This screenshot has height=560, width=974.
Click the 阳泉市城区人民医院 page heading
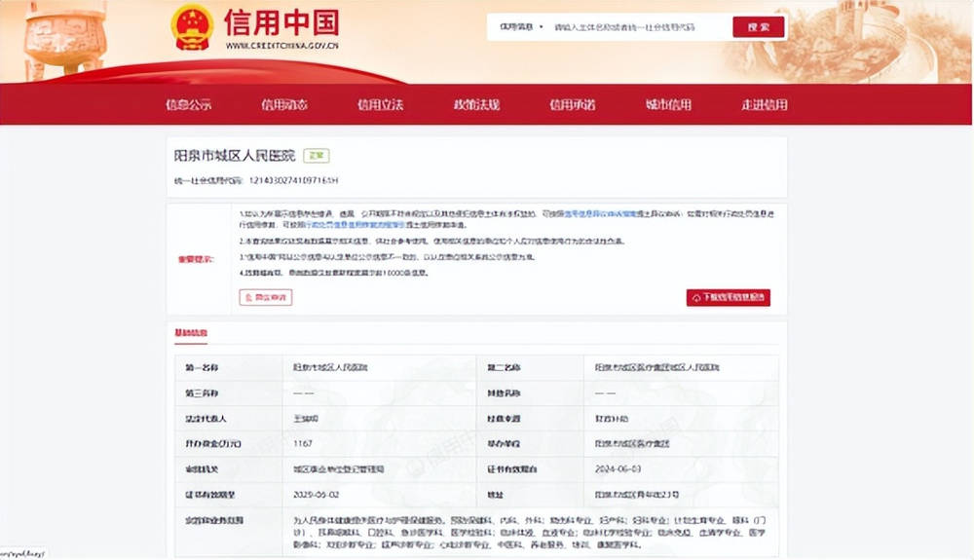click(234, 156)
